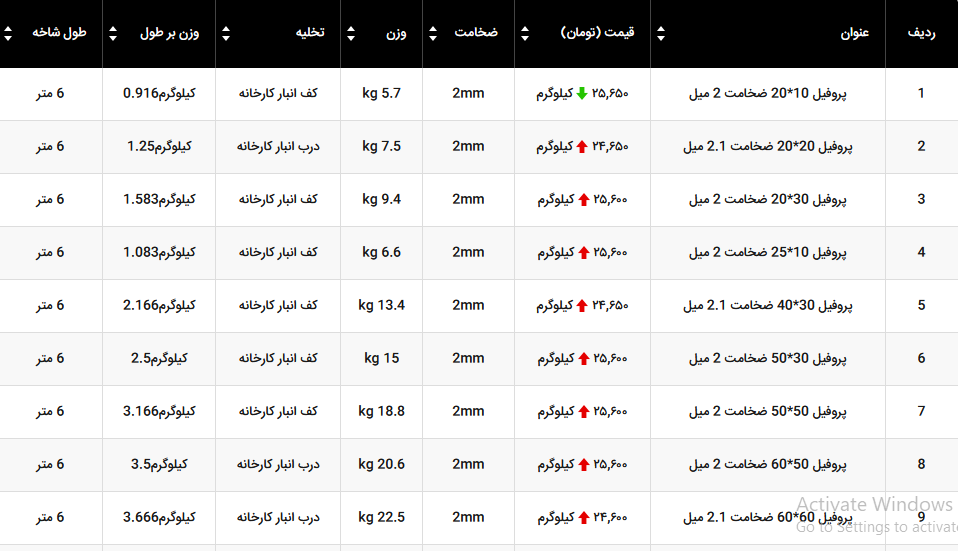Click the پروفیل 30*50 ضخامت 2 میل title
This screenshot has width=958, height=551.
coord(767,359)
